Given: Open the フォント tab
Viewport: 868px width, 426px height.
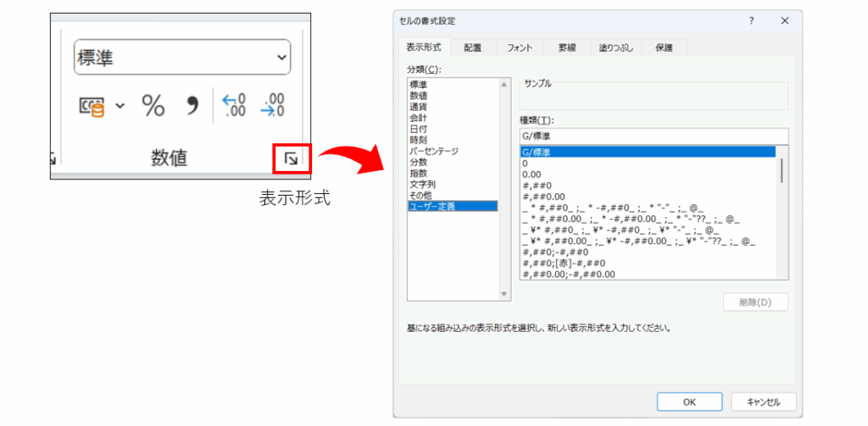Looking at the screenshot, I should [520, 48].
